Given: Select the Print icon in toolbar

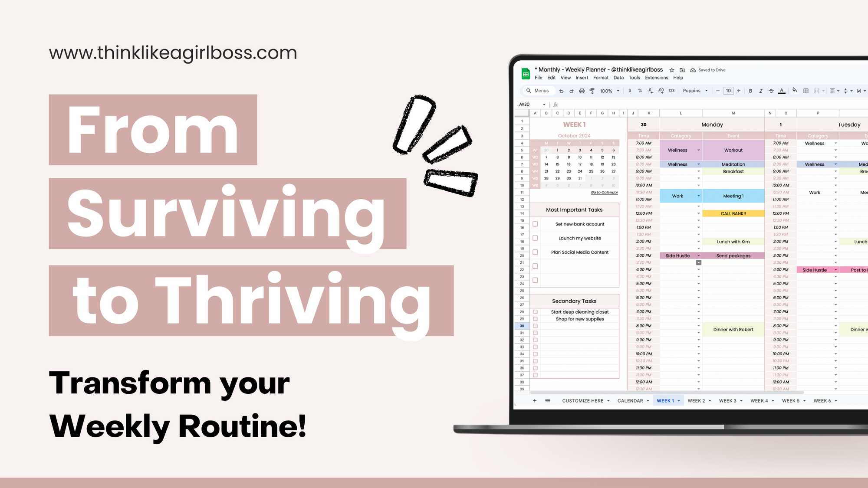Looking at the screenshot, I should (583, 91).
